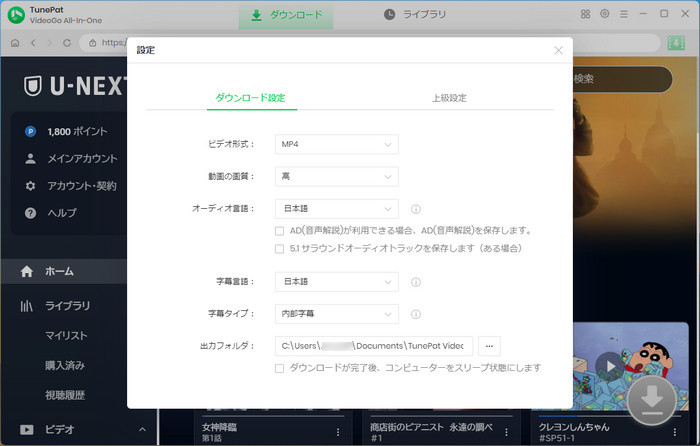700x446 pixels.
Task: Open the 字幕言語 dropdown
Action: [337, 282]
